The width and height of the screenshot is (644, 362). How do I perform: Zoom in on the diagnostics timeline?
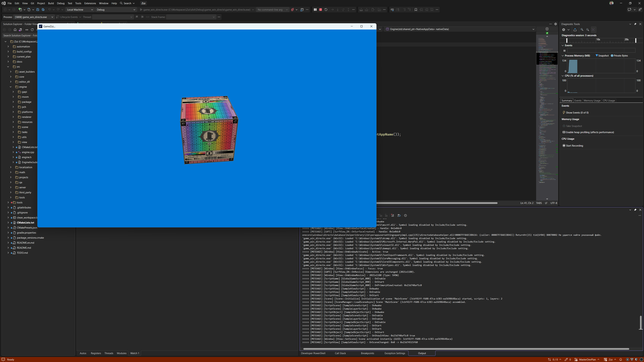tap(582, 30)
